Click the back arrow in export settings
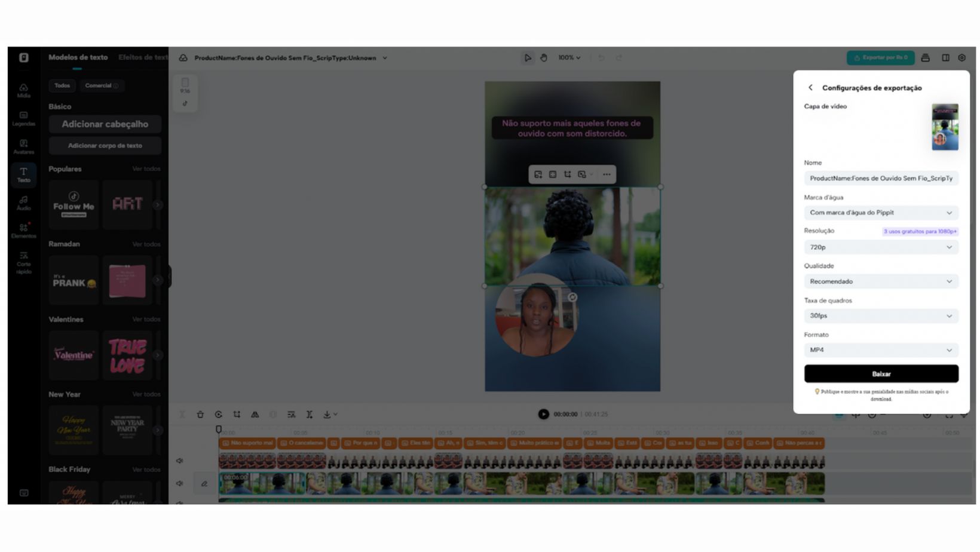980x552 pixels. click(811, 88)
